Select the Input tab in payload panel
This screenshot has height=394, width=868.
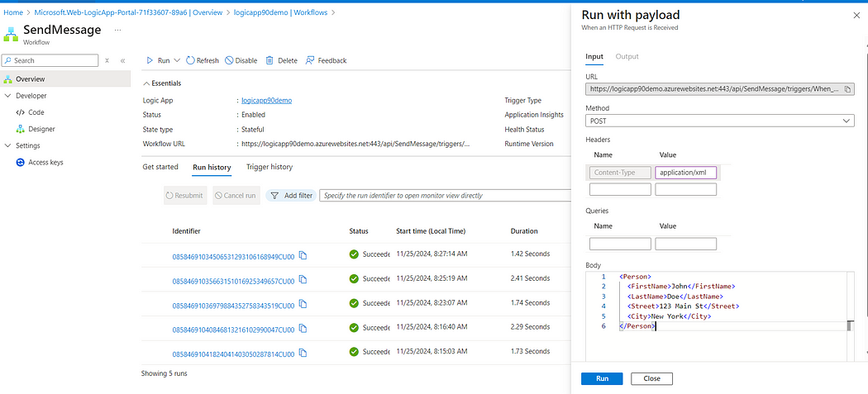(594, 56)
